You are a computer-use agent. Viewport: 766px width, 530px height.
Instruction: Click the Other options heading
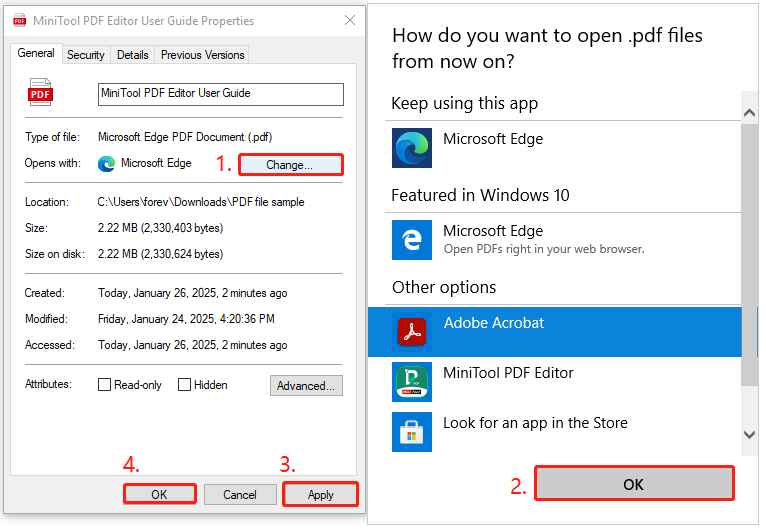click(x=444, y=287)
